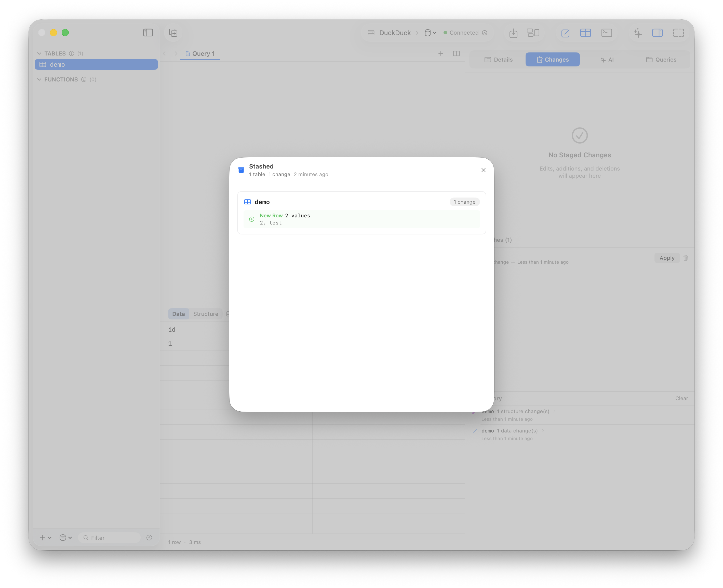Collapse the TABLES section
Viewport: 723px width, 588px height.
pyautogui.click(x=39, y=53)
